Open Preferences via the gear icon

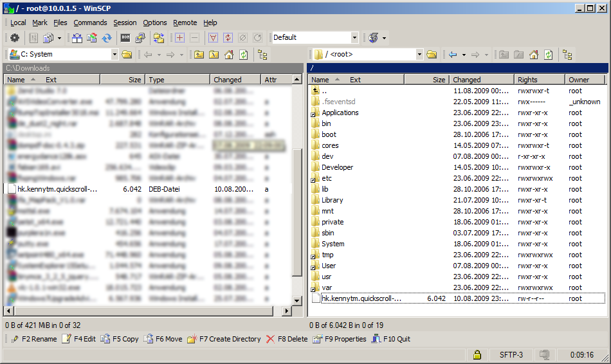pyautogui.click(x=15, y=38)
